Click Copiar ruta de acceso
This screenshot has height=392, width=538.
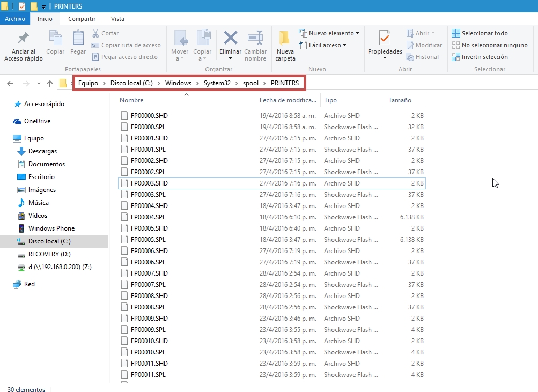[126, 45]
